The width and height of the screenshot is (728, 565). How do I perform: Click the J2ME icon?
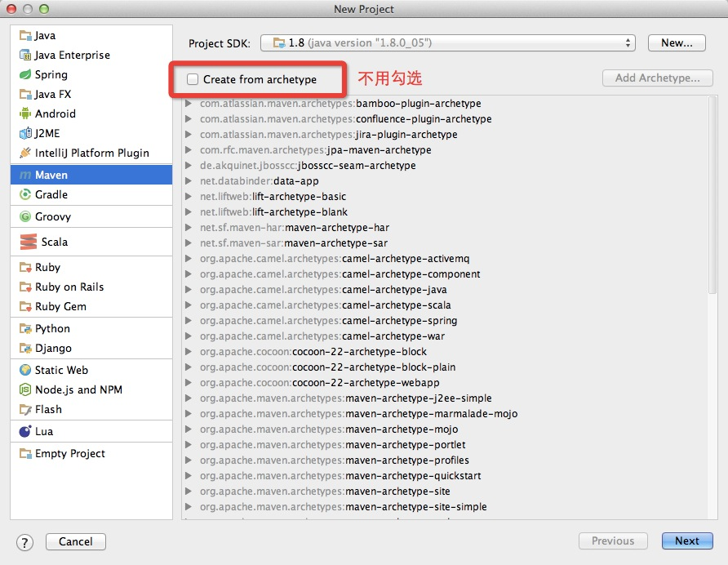[25, 133]
